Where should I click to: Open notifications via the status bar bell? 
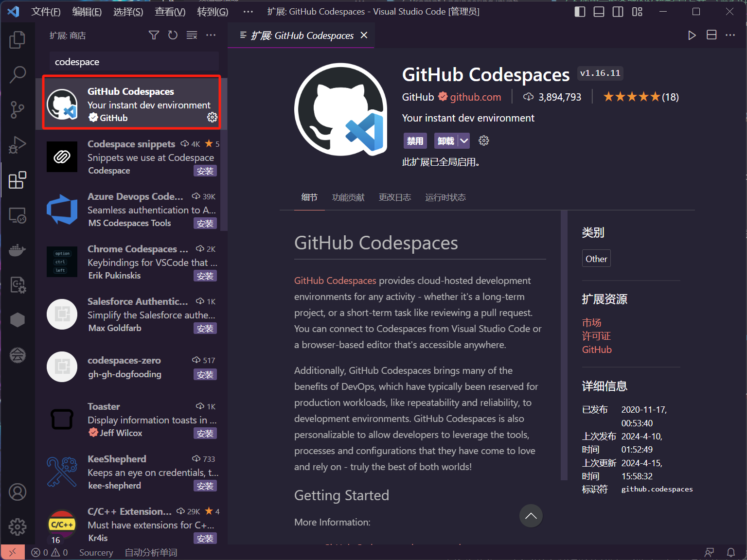731,552
